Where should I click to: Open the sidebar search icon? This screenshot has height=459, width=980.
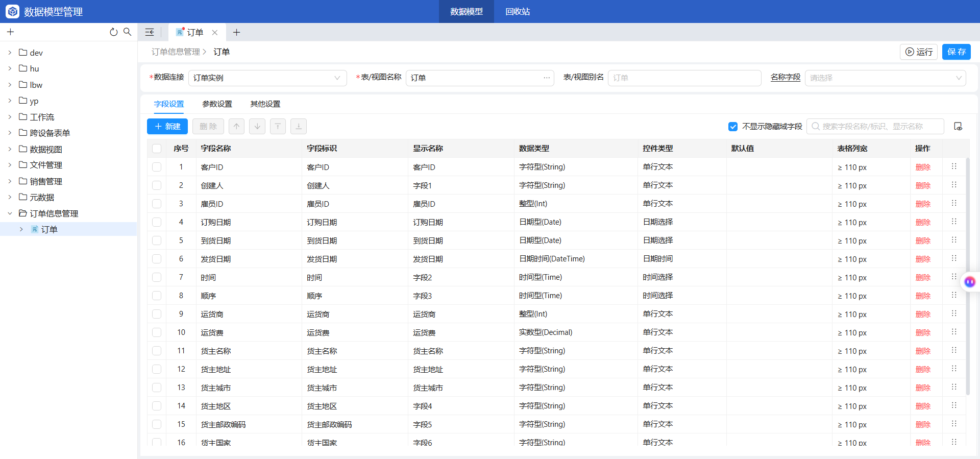point(127,32)
